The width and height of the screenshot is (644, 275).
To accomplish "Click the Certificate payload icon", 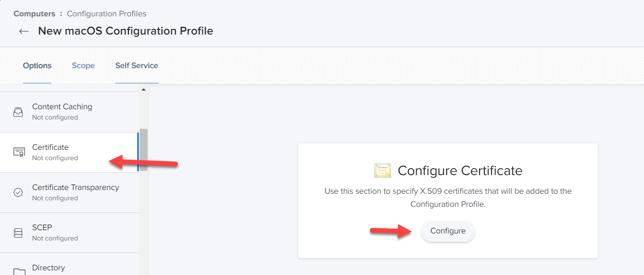I will (19, 152).
